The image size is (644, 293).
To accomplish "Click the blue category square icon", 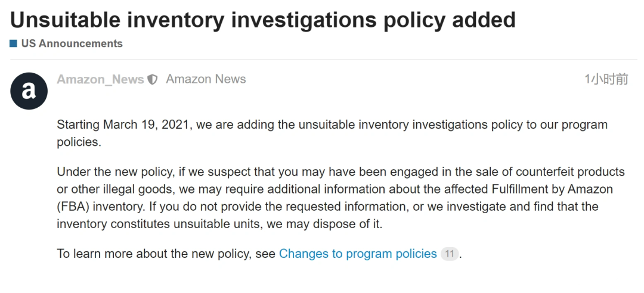I will pyautogui.click(x=13, y=43).
